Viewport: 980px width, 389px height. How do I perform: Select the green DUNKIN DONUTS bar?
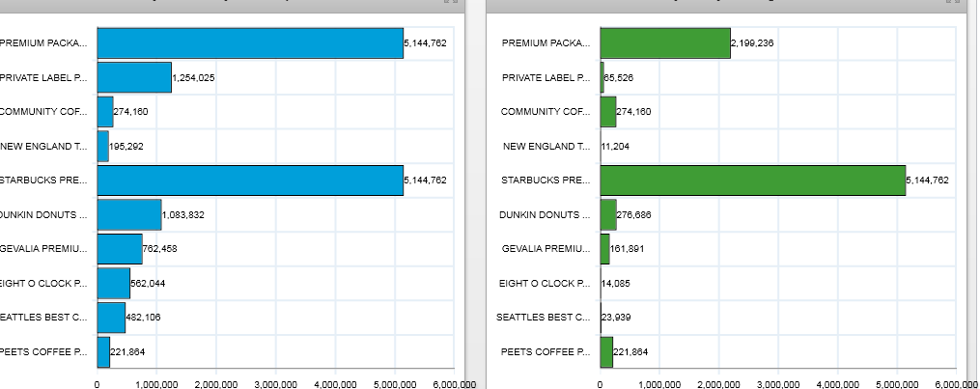[608, 214]
